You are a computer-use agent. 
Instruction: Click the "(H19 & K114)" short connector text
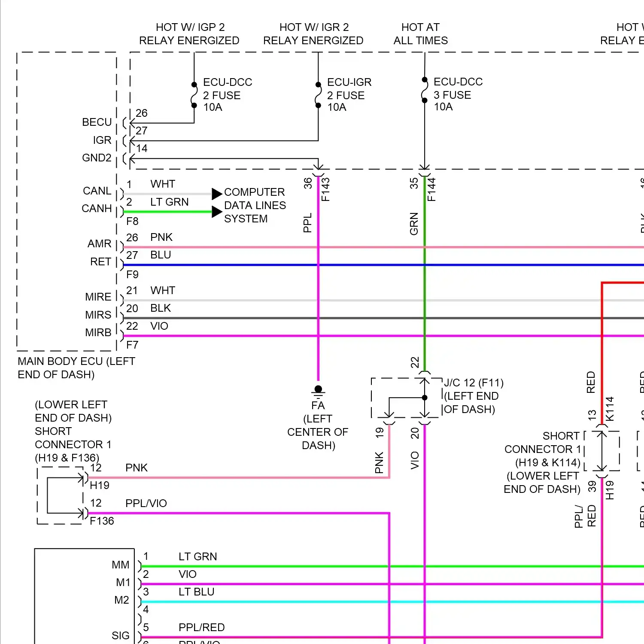click(548, 463)
